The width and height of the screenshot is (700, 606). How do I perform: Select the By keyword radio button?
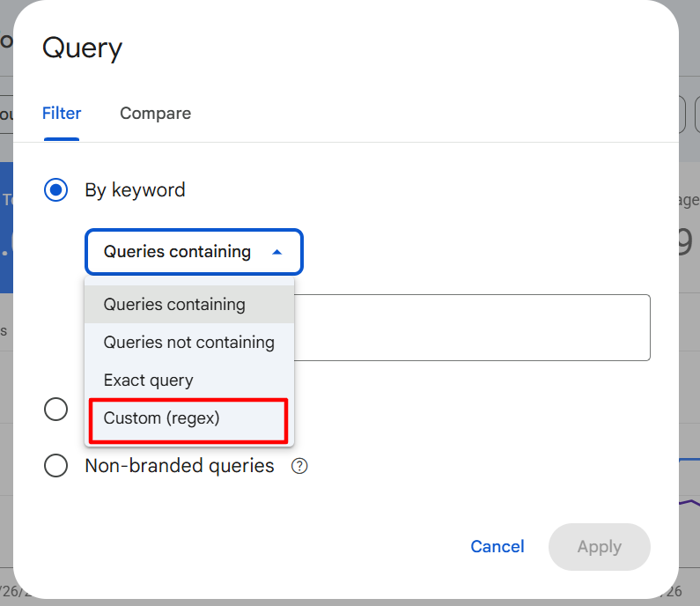(x=55, y=189)
